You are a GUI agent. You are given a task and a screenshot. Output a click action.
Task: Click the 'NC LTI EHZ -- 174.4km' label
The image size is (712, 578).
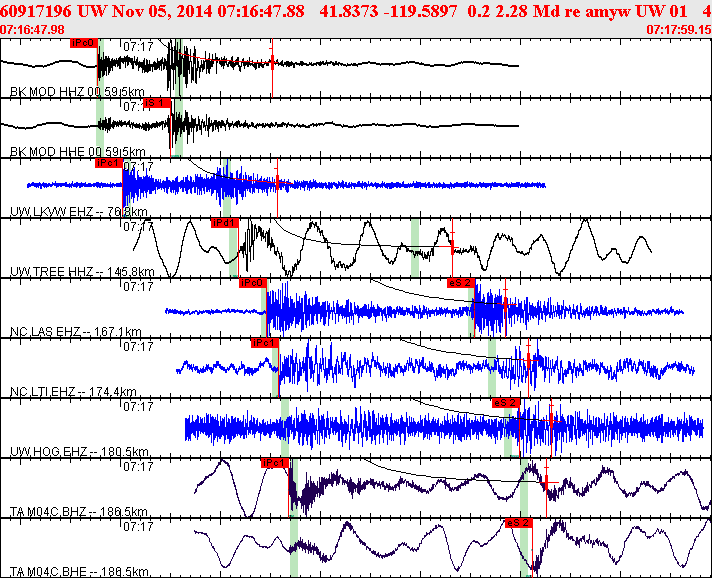click(x=73, y=391)
